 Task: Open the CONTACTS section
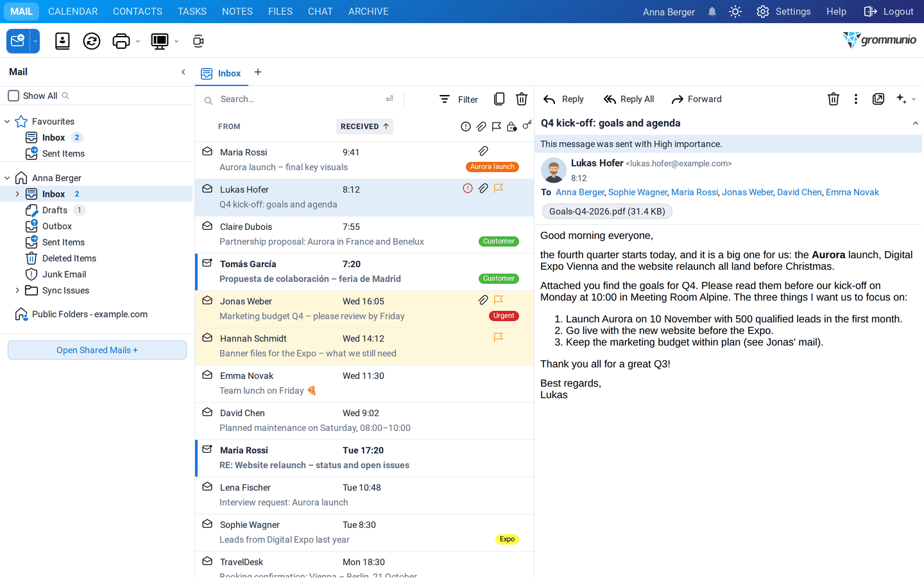tap(137, 12)
